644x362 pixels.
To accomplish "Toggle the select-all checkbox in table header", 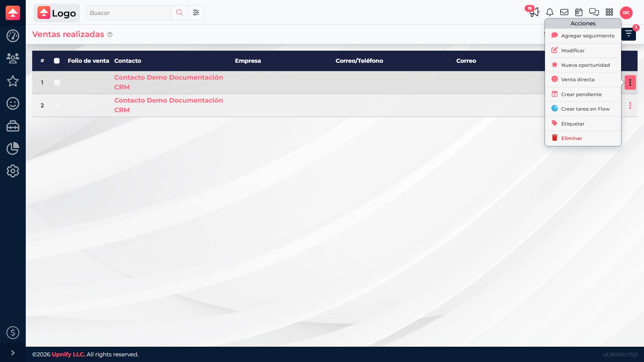I will [57, 61].
